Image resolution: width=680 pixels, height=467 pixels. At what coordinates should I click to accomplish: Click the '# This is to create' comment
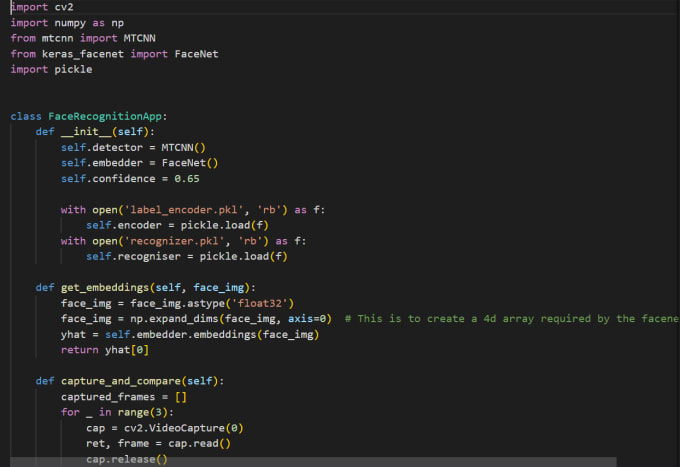coord(512,319)
